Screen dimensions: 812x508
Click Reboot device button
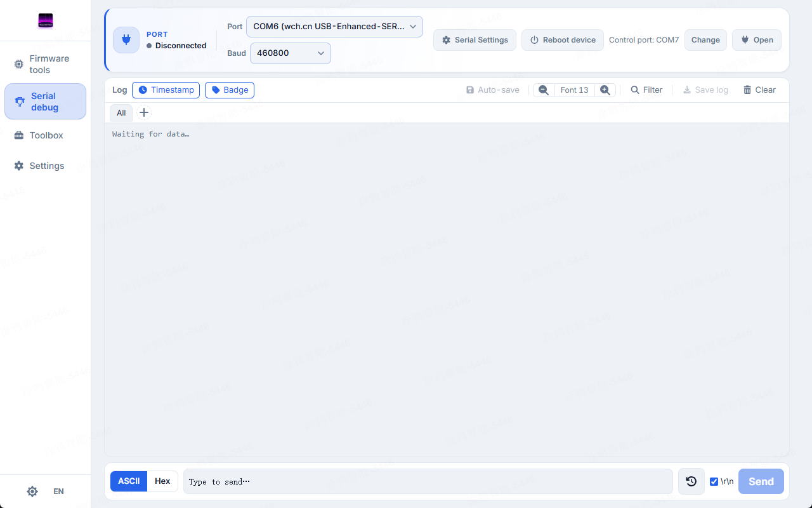563,40
